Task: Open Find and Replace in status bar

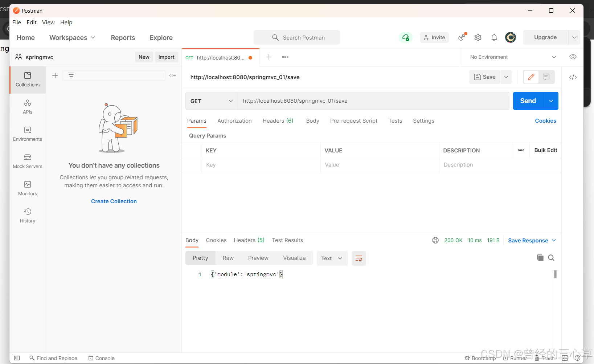Action: click(53, 358)
